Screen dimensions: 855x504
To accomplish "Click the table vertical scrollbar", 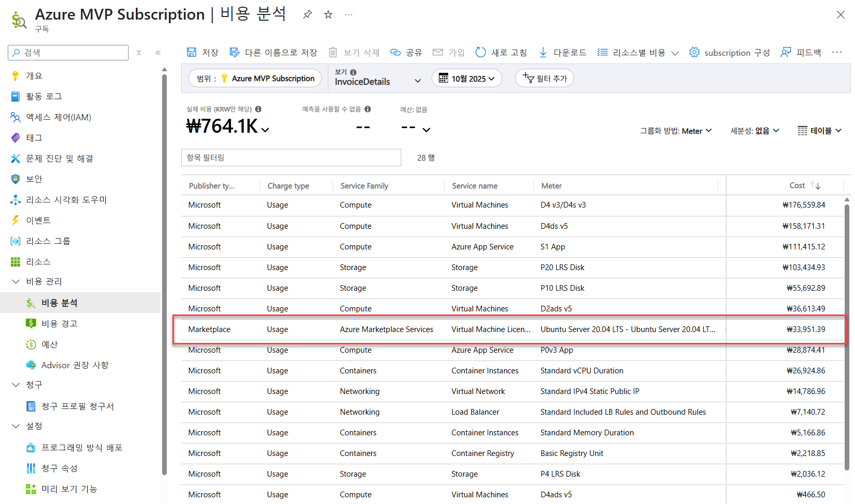I will (847, 337).
